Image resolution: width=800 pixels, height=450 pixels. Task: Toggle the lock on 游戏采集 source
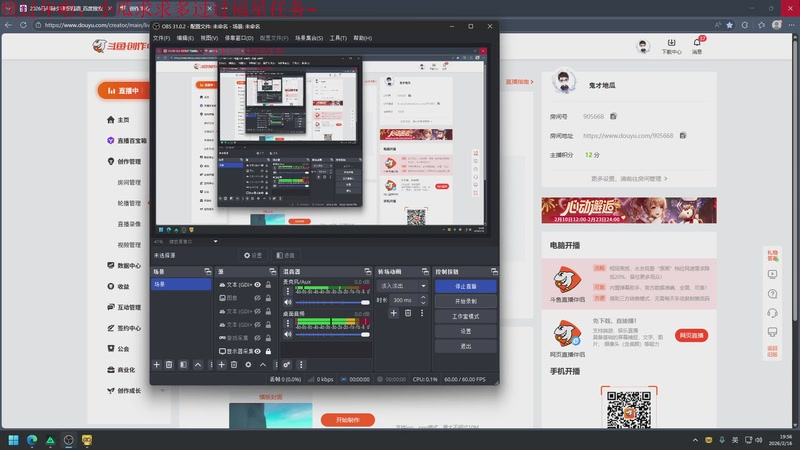[x=268, y=338]
